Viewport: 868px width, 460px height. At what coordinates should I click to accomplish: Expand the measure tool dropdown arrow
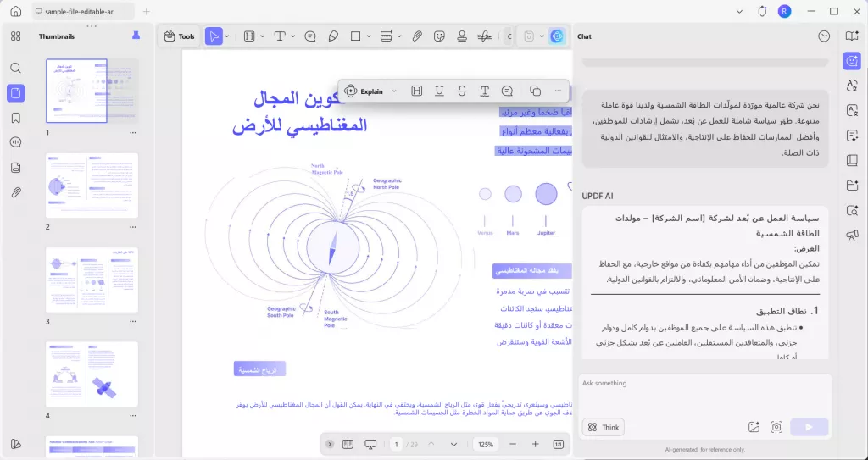click(399, 36)
